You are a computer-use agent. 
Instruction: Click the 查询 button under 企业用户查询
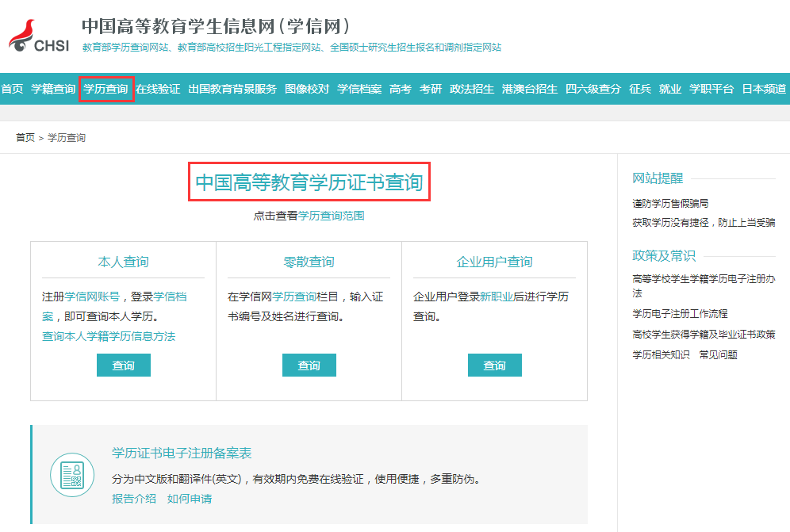pos(494,365)
